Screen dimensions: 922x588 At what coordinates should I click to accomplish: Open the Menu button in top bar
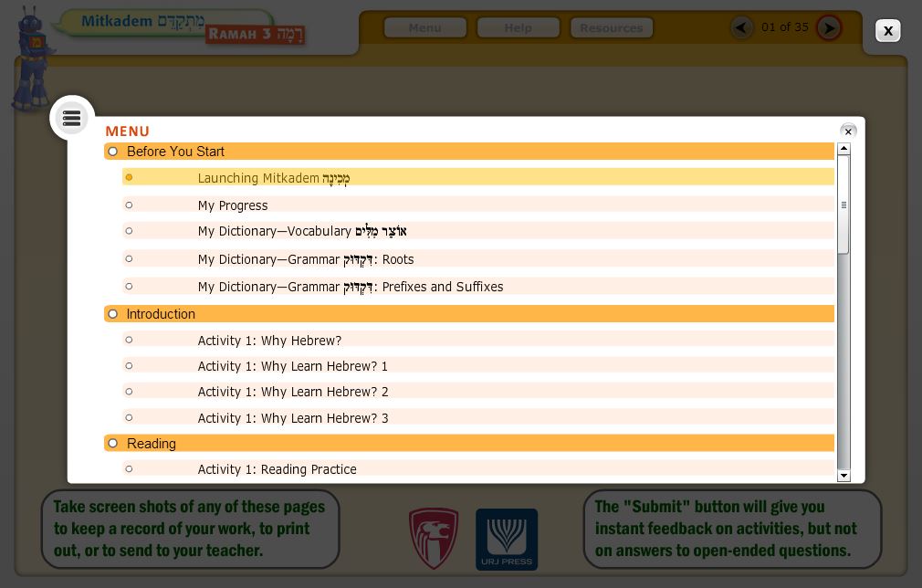(425, 27)
